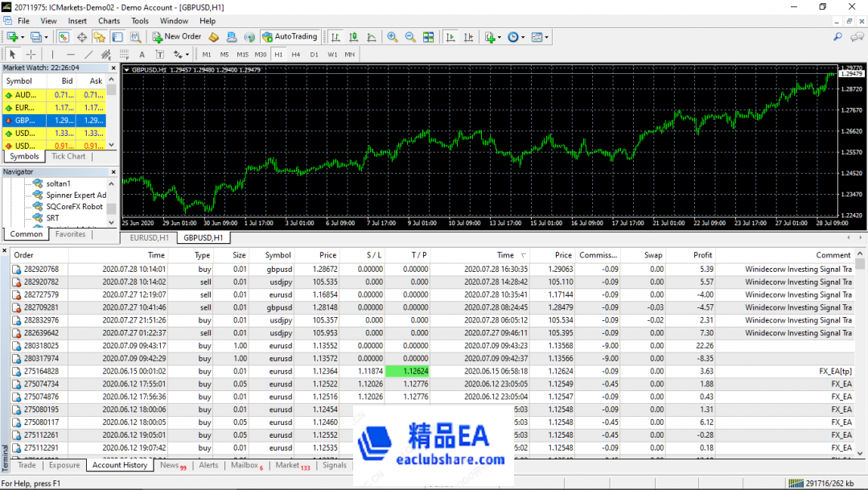Select the Equidistant Channel tool
The height and width of the screenshot is (490, 868).
(x=106, y=54)
